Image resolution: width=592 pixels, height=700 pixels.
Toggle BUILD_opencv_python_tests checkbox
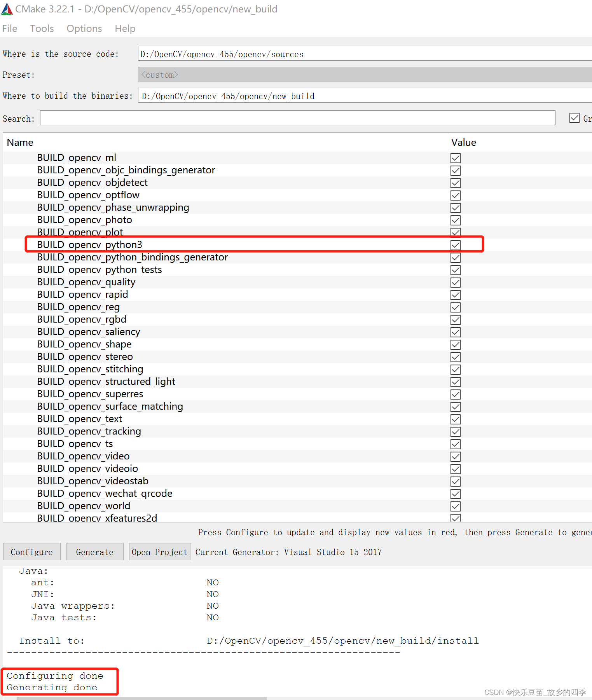coord(456,270)
